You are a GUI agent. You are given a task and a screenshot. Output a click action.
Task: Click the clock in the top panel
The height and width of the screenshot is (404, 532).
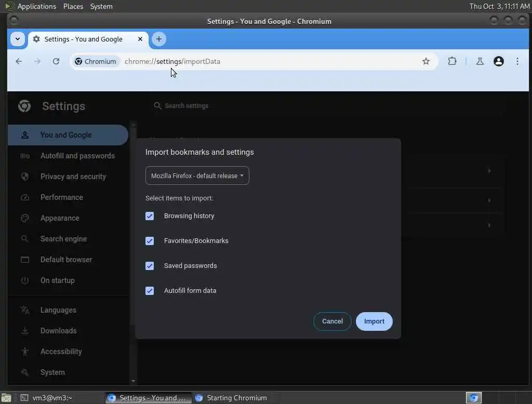pyautogui.click(x=499, y=6)
